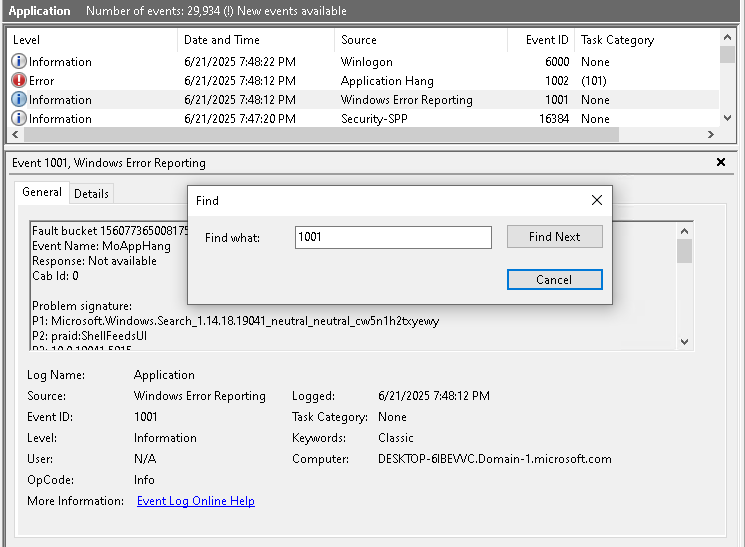Click the event list scroll right arrow
The height and width of the screenshot is (547, 745).
[x=711, y=134]
